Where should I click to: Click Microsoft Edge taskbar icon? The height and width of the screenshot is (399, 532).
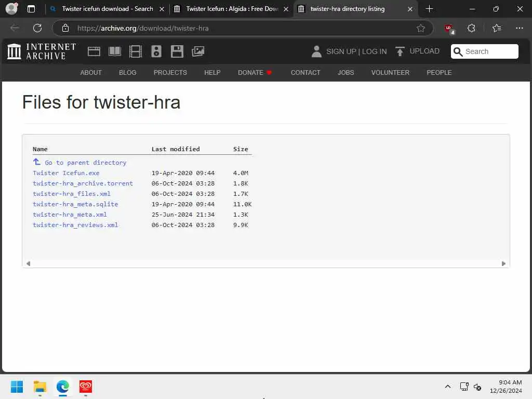pos(63,387)
